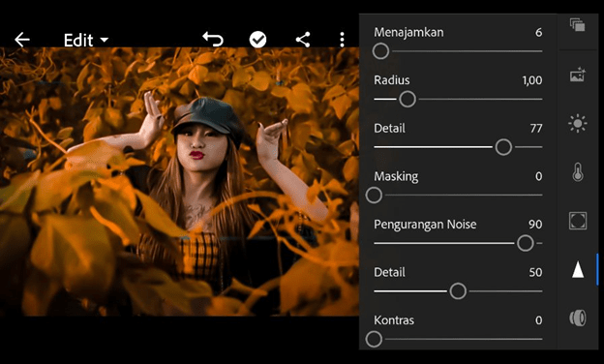Viewport: 604px width, 364px height.
Task: Open the Color panel thermometer icon
Action: pos(578,171)
